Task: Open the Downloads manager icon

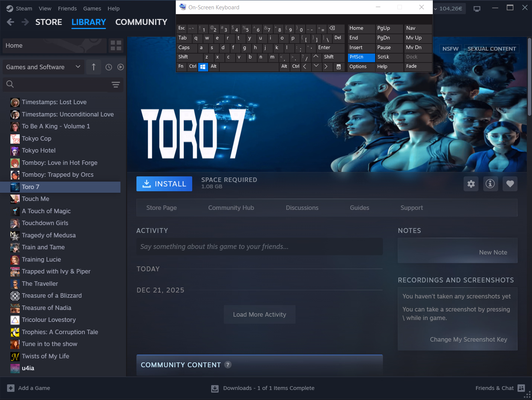Action: point(215,388)
